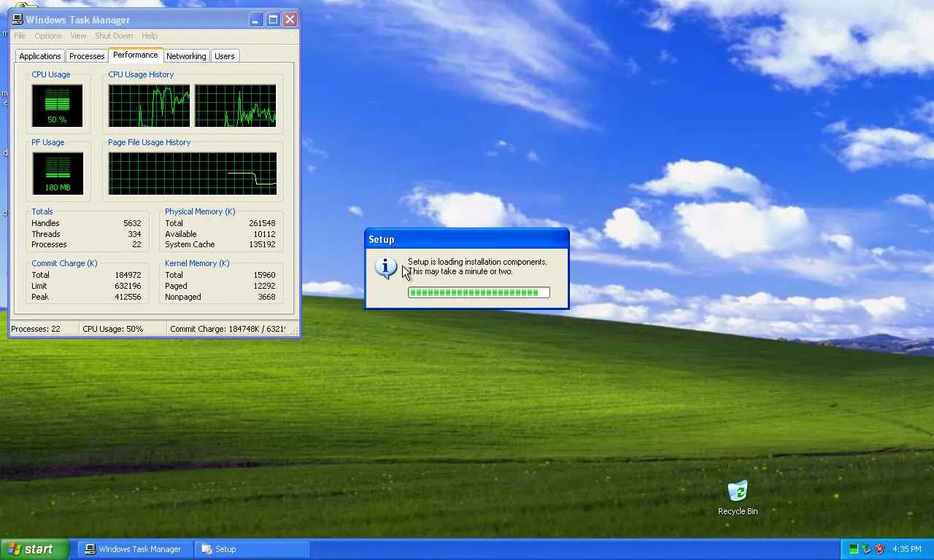Screen dimensions: 934x560
Task: Open the red Security Center shield tray icon
Action: tap(879, 549)
